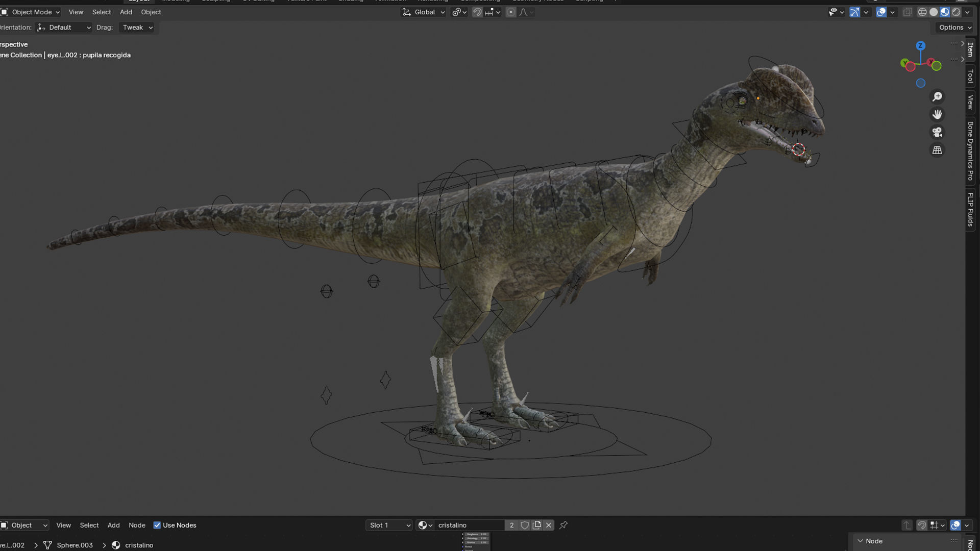The image size is (980, 551).
Task: Open the Add menu in viewport header
Action: coord(126,12)
